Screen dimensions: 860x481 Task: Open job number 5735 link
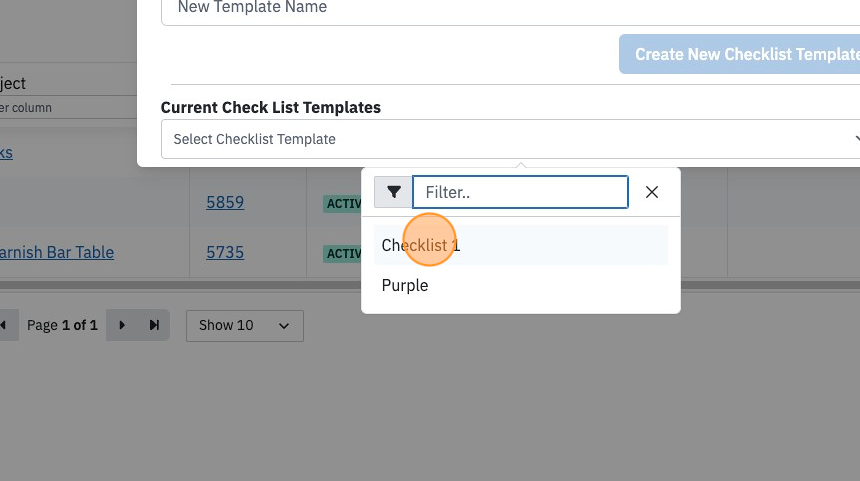point(225,252)
